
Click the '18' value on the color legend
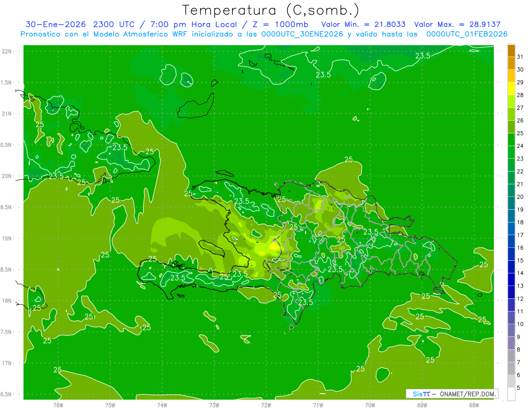[x=520, y=222]
